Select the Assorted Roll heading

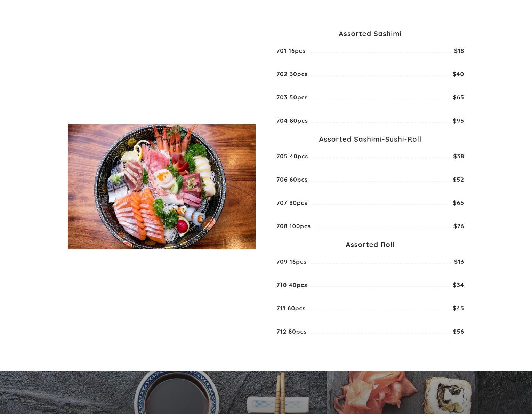tap(370, 245)
